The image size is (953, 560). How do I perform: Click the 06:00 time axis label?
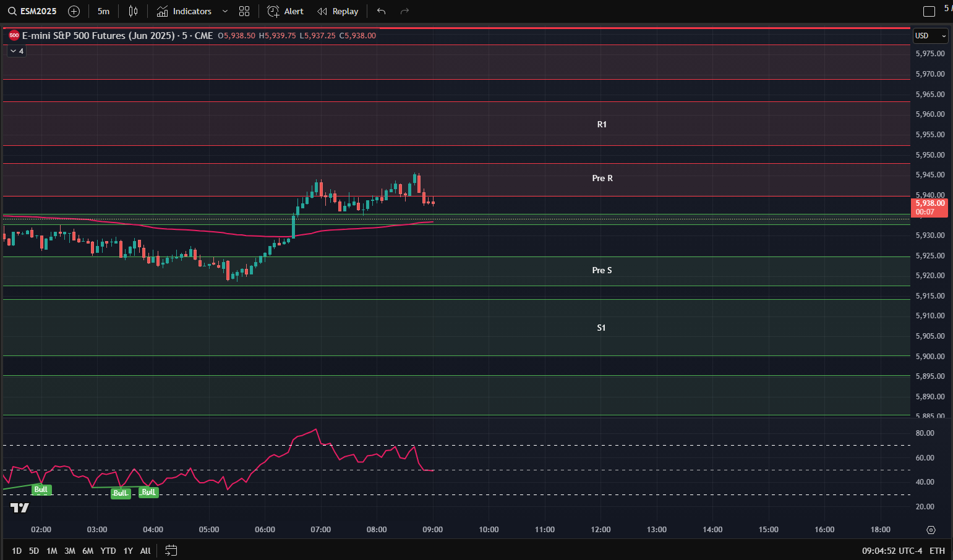click(265, 530)
